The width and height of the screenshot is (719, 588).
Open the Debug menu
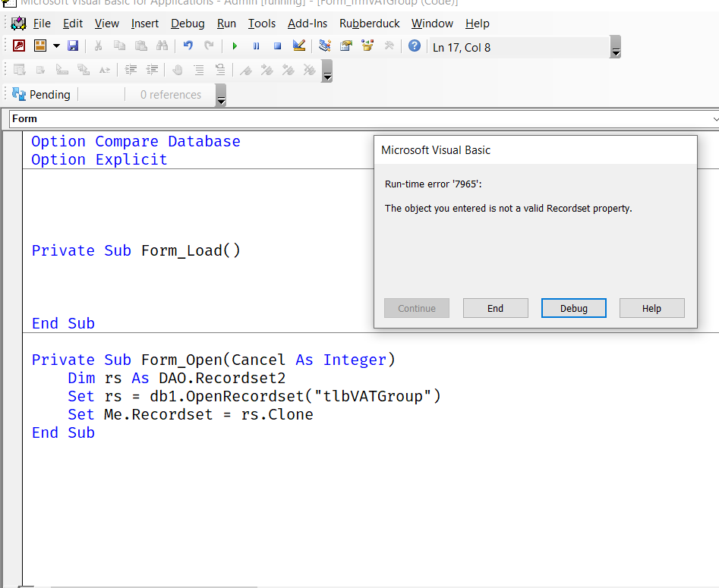pos(188,24)
